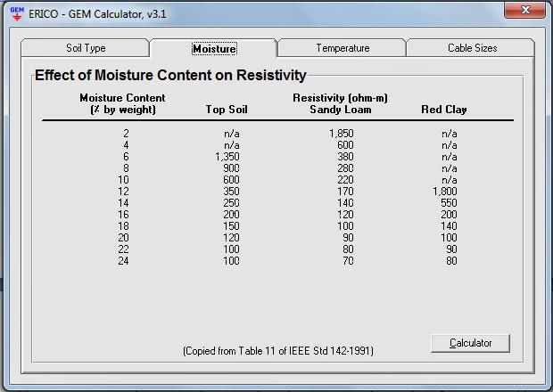The height and width of the screenshot is (392, 553).
Task: Click the "Effect of Moisture Content on Resistivity" title
Action: [x=170, y=75]
